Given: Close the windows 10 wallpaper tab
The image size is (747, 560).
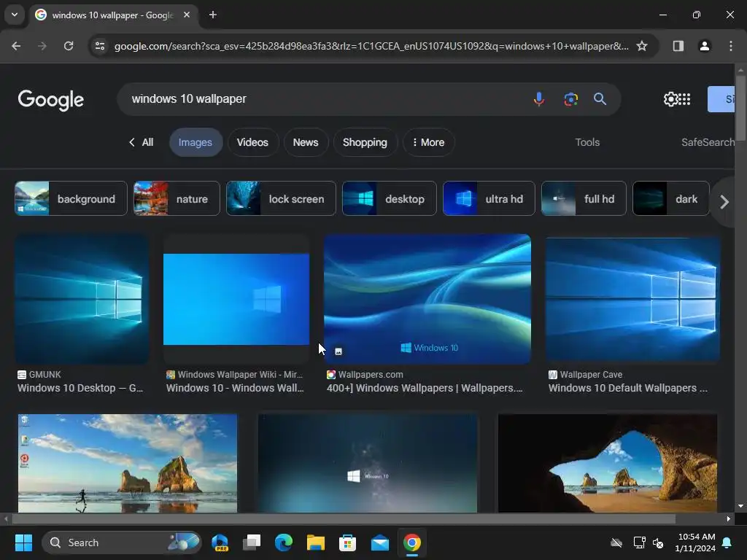Looking at the screenshot, I should [x=187, y=15].
